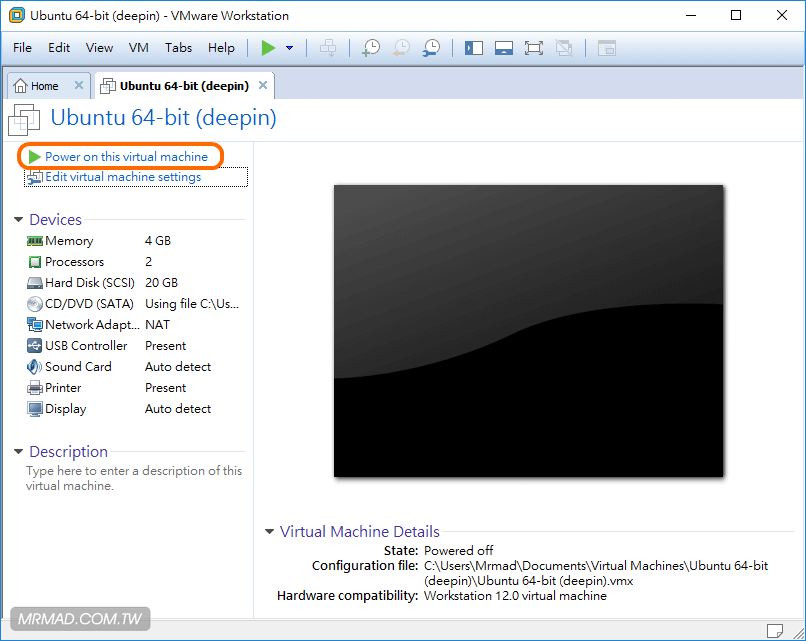This screenshot has width=806, height=641.
Task: Click the description text entry area
Action: coord(133,478)
